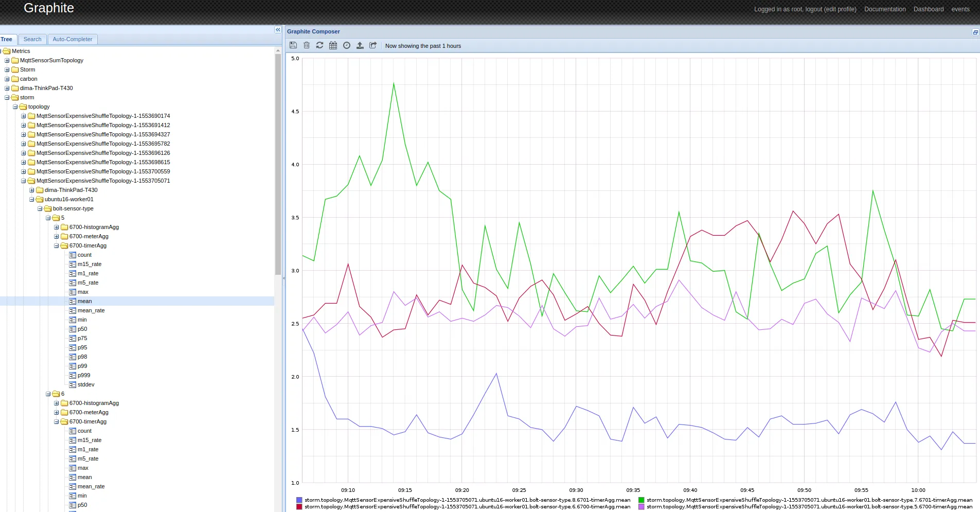Click the upload icon in composer toolbar

click(360, 45)
